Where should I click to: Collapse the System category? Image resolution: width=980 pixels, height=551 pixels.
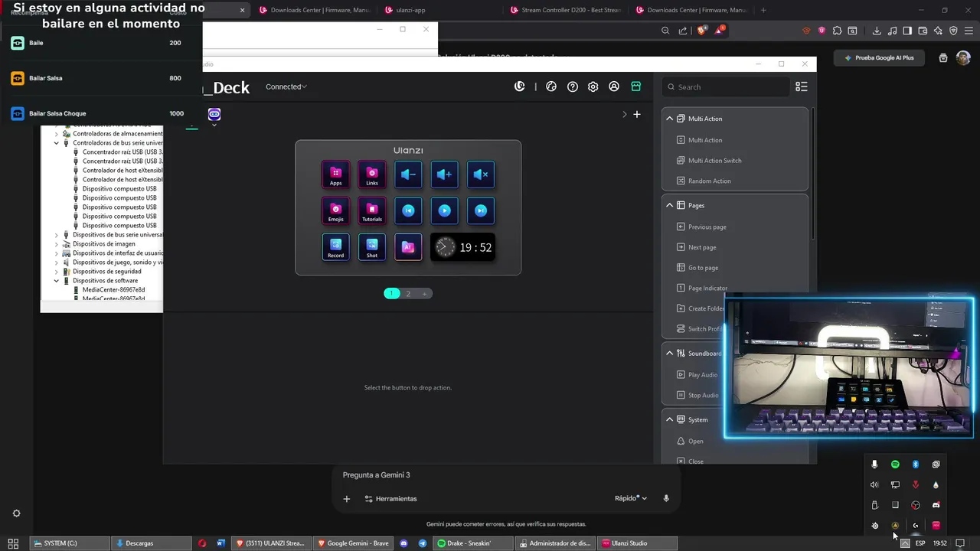669,419
